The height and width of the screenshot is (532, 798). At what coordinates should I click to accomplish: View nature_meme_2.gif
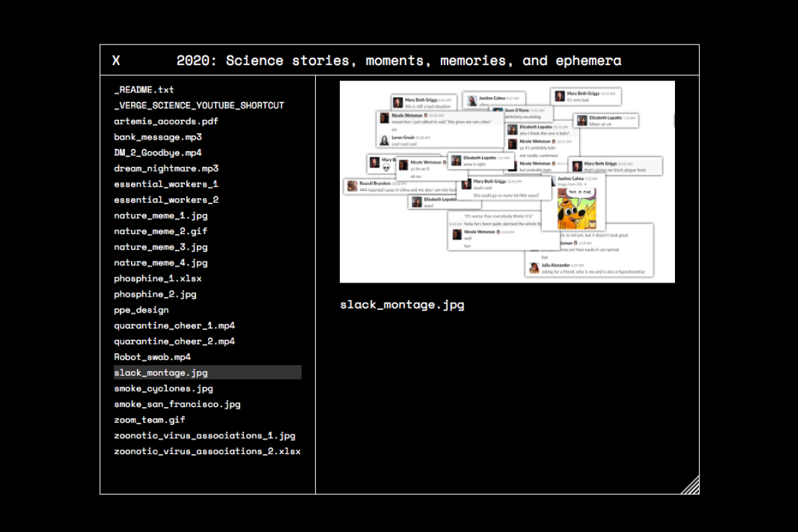pos(160,231)
